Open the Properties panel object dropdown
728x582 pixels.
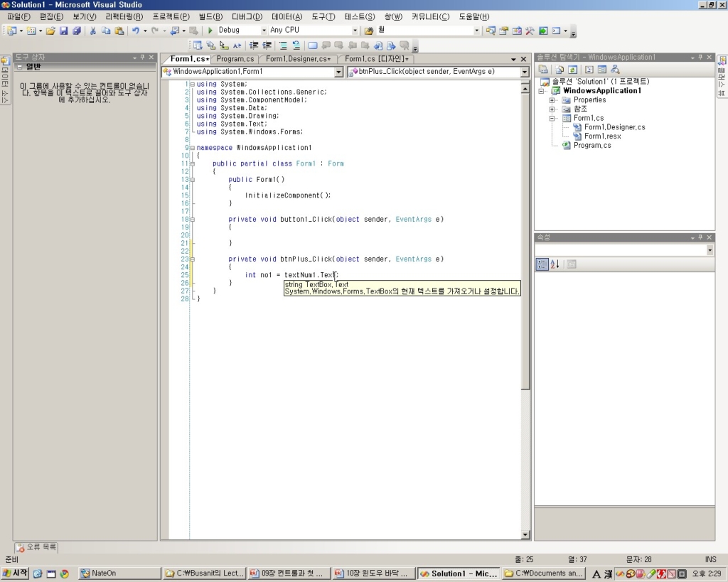coord(710,250)
